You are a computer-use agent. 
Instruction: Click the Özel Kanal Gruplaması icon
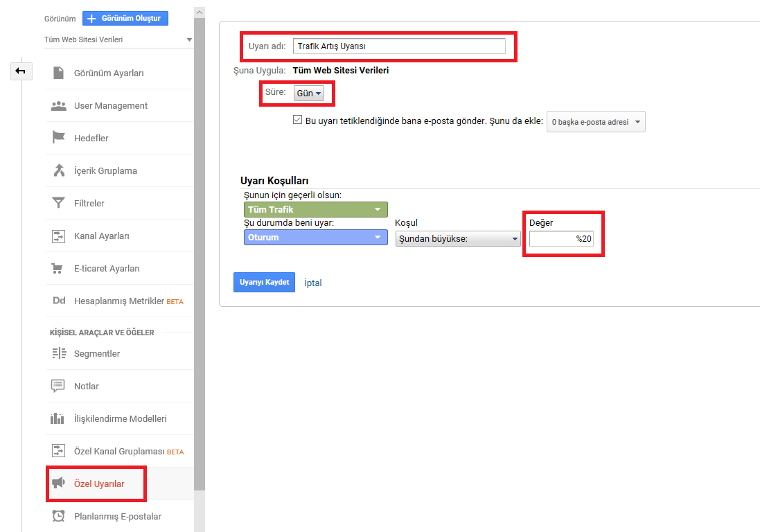tap(59, 450)
